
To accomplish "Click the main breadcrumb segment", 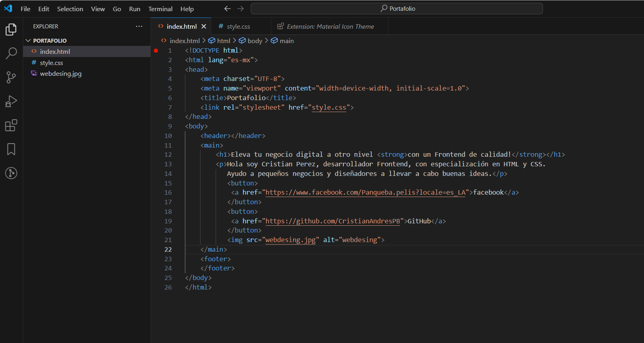I will click(283, 41).
